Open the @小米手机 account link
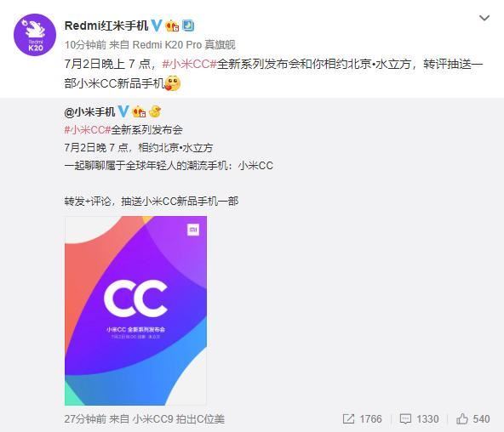Image resolution: width=504 pixels, height=432 pixels. 89,111
